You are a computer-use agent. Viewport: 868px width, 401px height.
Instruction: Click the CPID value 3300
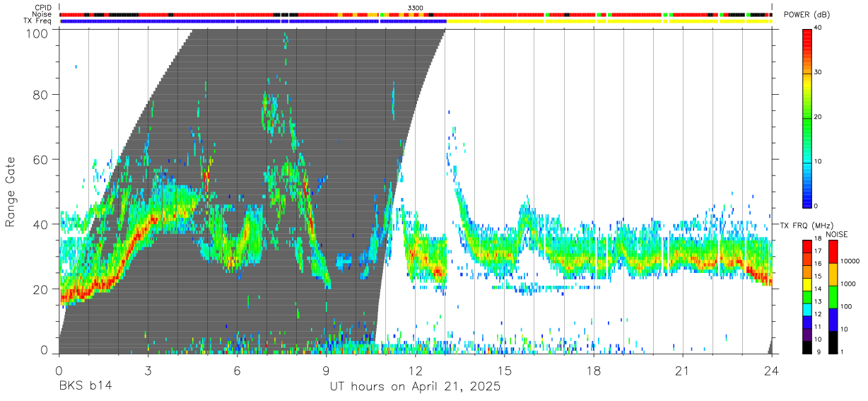(416, 8)
